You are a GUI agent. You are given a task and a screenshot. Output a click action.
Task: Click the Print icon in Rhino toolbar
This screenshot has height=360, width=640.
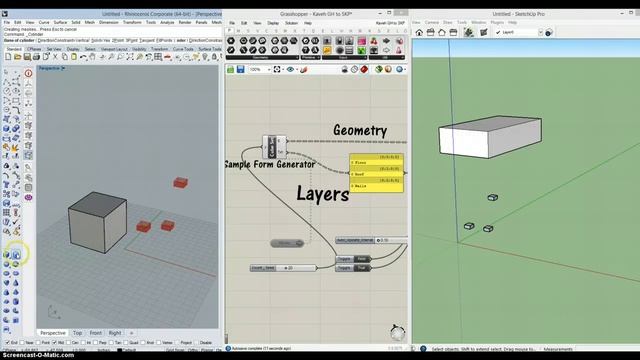36,57
